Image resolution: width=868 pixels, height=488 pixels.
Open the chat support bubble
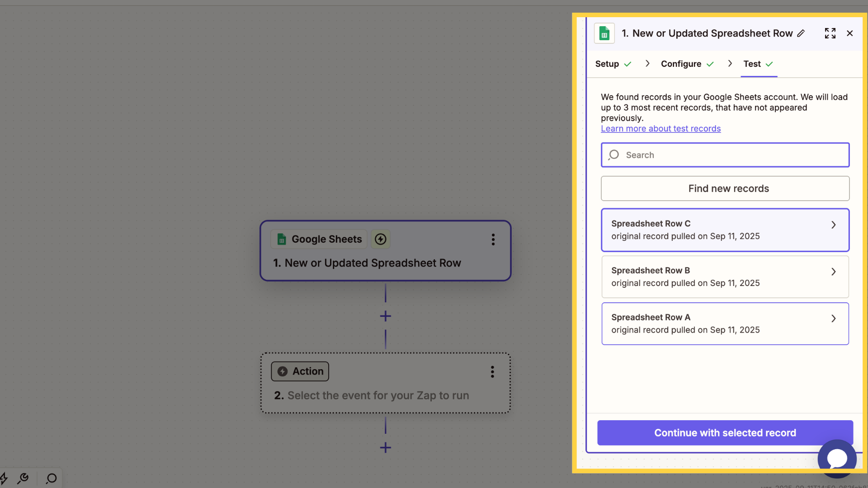coord(837,459)
